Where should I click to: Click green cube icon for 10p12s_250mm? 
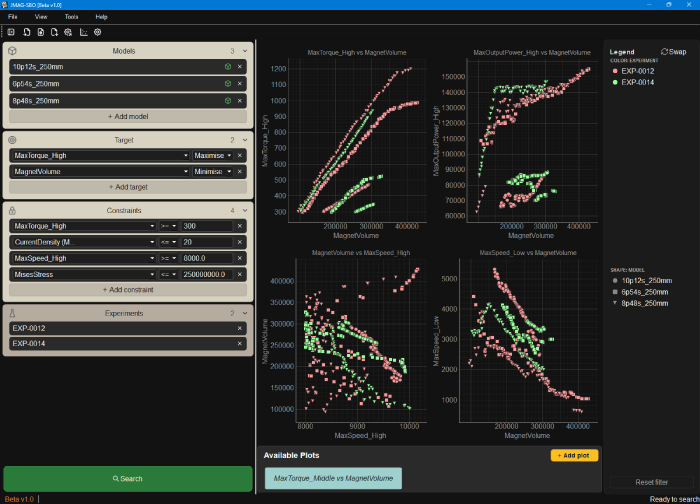(x=228, y=67)
